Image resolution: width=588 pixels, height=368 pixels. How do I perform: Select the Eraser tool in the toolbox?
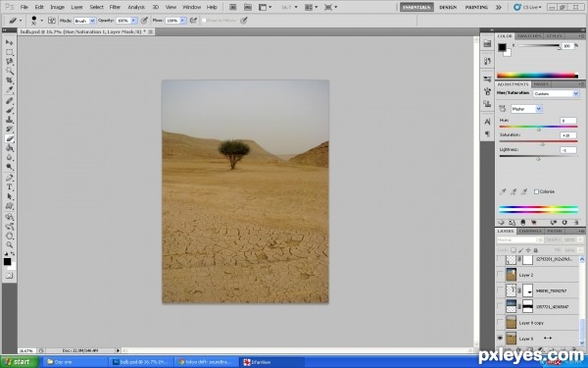(10, 138)
